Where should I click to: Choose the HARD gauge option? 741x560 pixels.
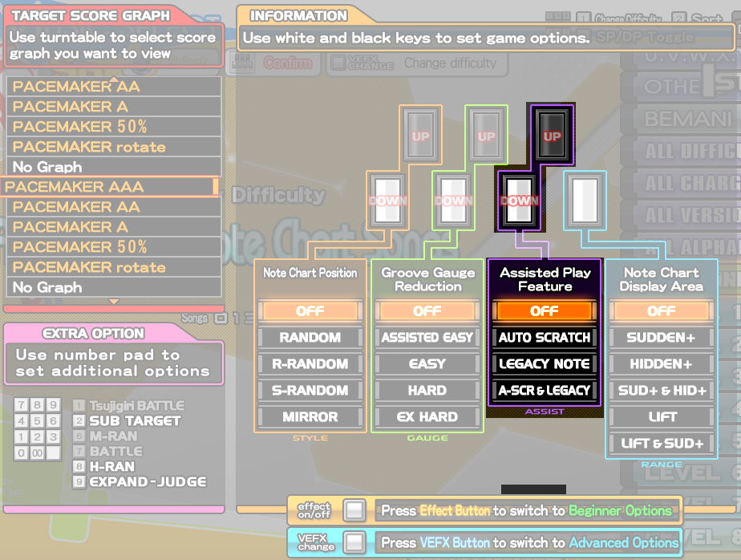[x=427, y=390]
